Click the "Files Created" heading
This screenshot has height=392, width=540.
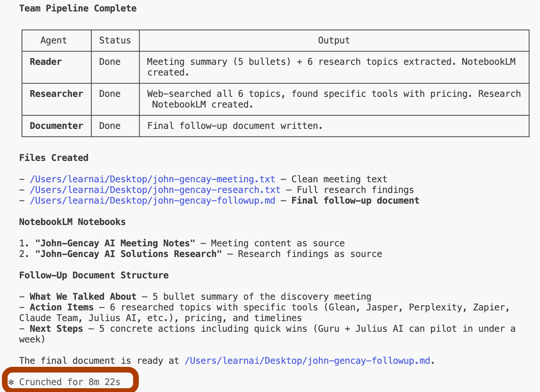point(54,158)
